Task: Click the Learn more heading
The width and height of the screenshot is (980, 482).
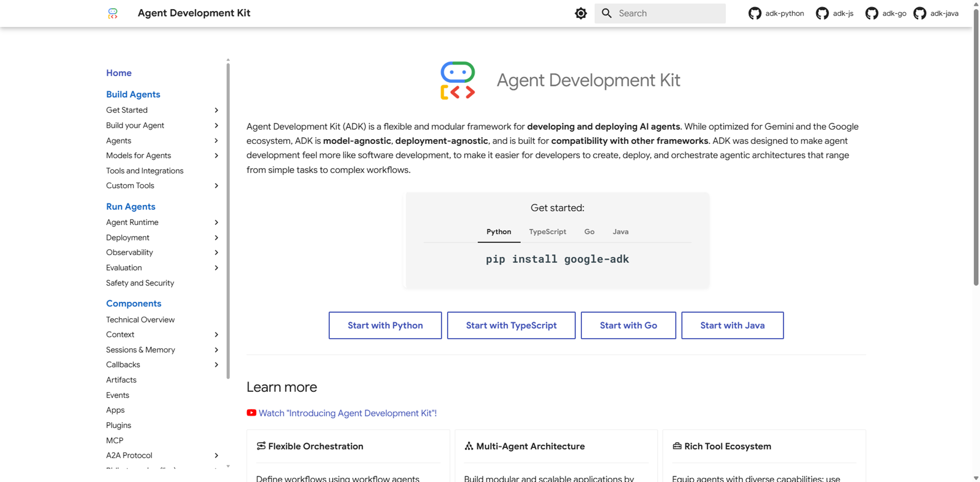Action: pos(282,387)
